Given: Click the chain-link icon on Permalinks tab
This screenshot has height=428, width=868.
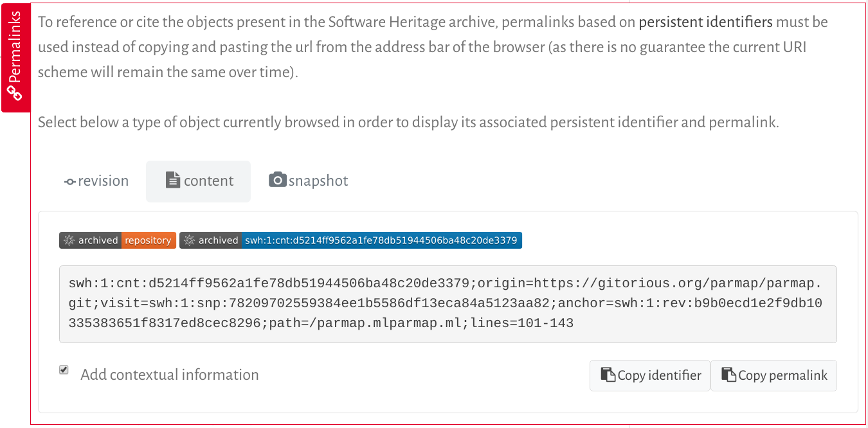Looking at the screenshot, I should 15,93.
